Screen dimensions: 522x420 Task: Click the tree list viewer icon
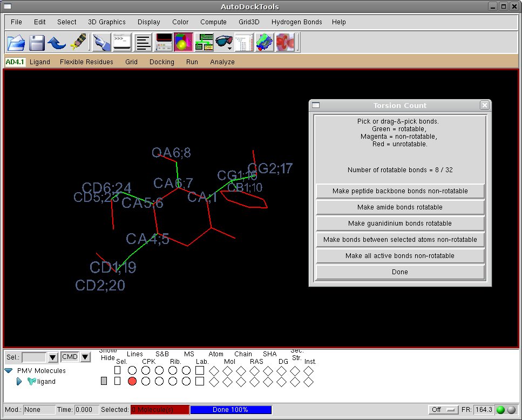[244, 43]
